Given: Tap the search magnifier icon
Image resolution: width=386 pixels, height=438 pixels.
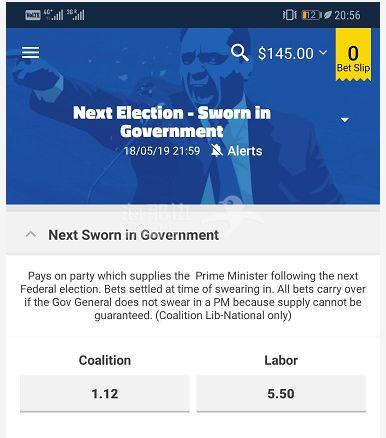Looking at the screenshot, I should click(x=239, y=53).
